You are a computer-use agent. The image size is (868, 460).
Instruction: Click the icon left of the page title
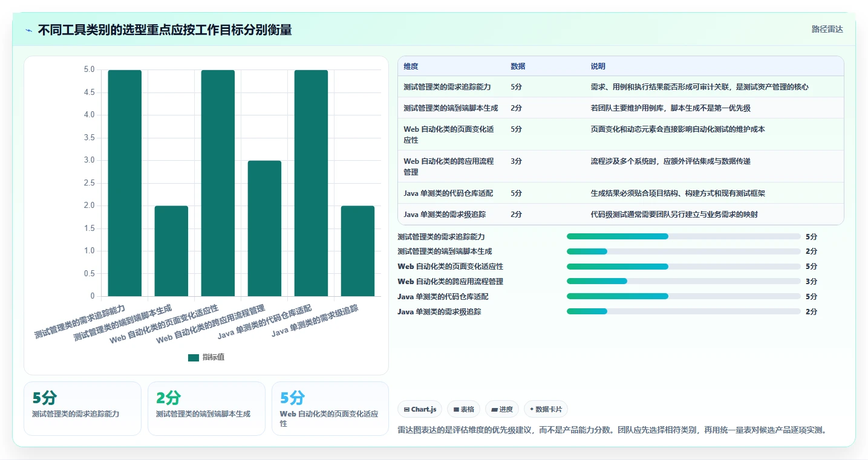pyautogui.click(x=29, y=30)
